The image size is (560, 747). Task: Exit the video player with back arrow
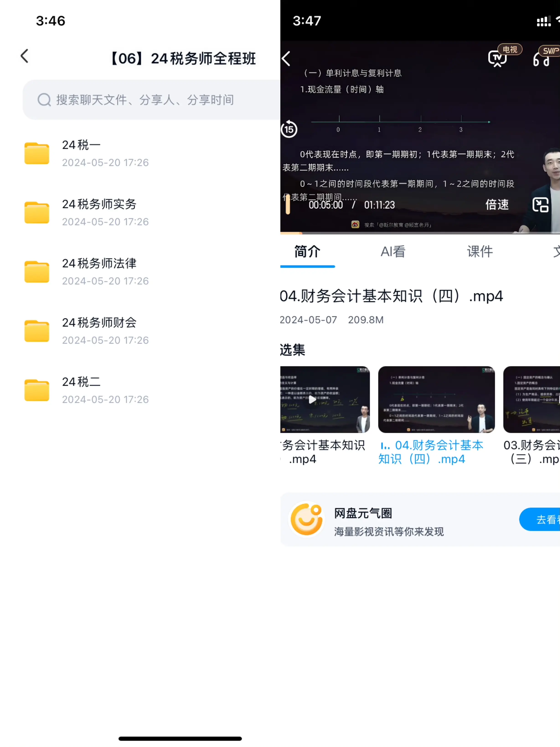click(x=286, y=59)
